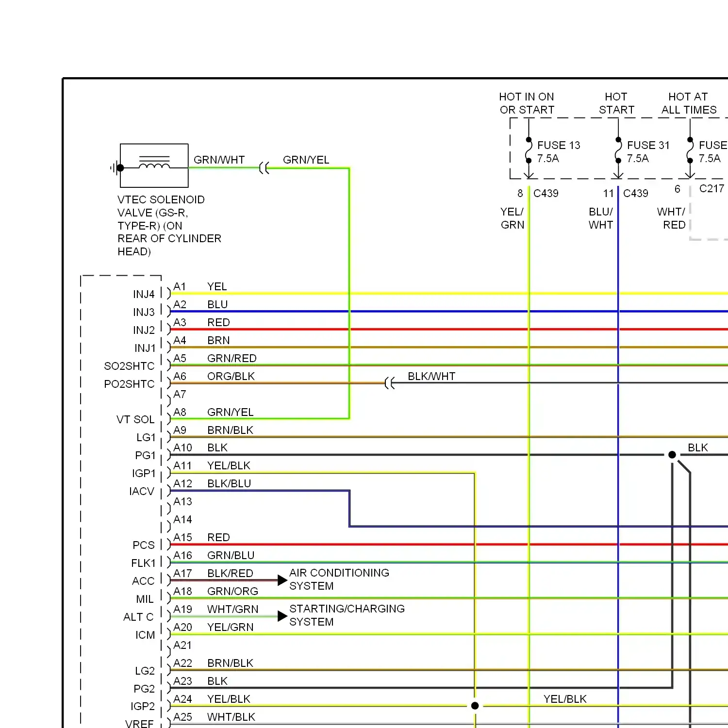Click the HOT START label

(x=616, y=103)
